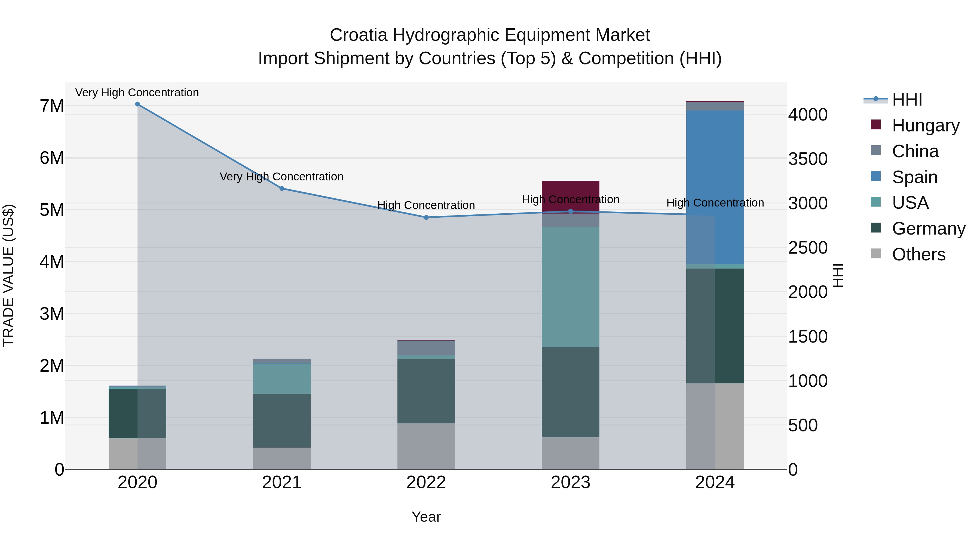The height and width of the screenshot is (551, 980).
Task: Click the Spain segment of 2024 bar
Action: 715,187
